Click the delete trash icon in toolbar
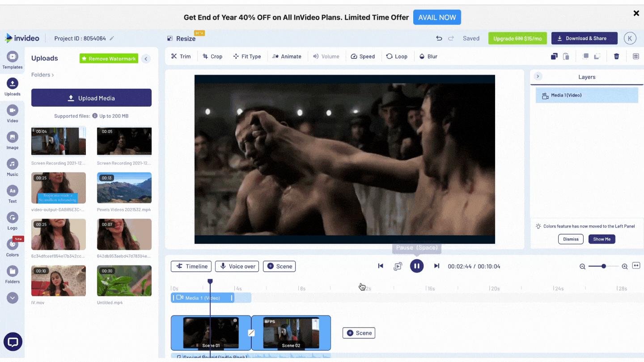644x362 pixels. pos(616,56)
